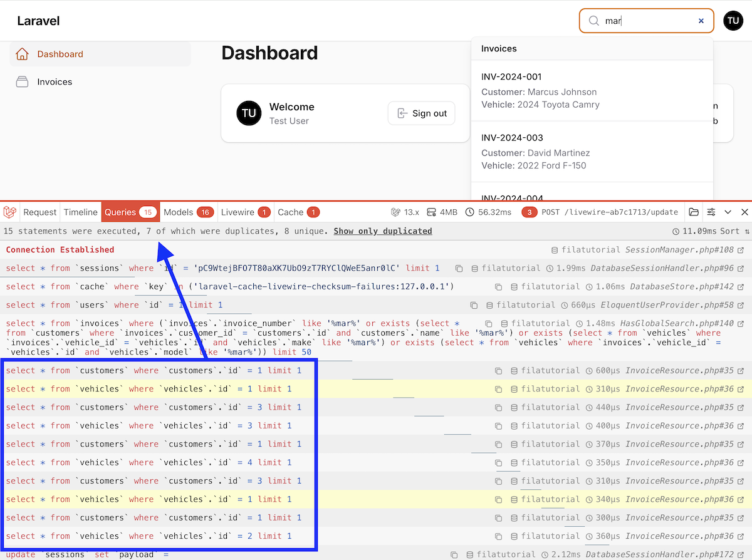Minimize the debugbar with the chevron
This screenshot has width=752, height=560.
[x=728, y=212]
